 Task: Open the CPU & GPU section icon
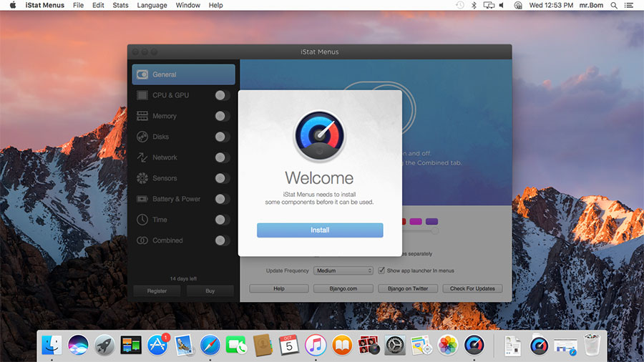click(x=142, y=95)
